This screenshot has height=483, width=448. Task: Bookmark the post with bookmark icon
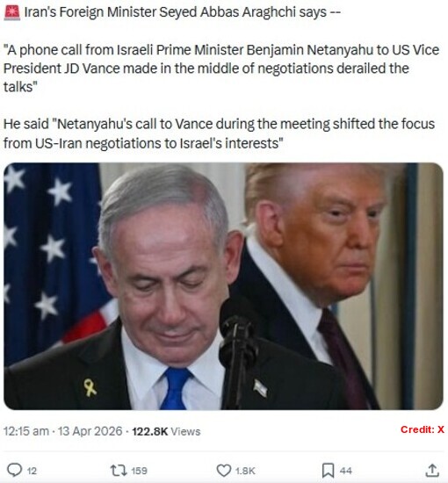click(x=328, y=471)
